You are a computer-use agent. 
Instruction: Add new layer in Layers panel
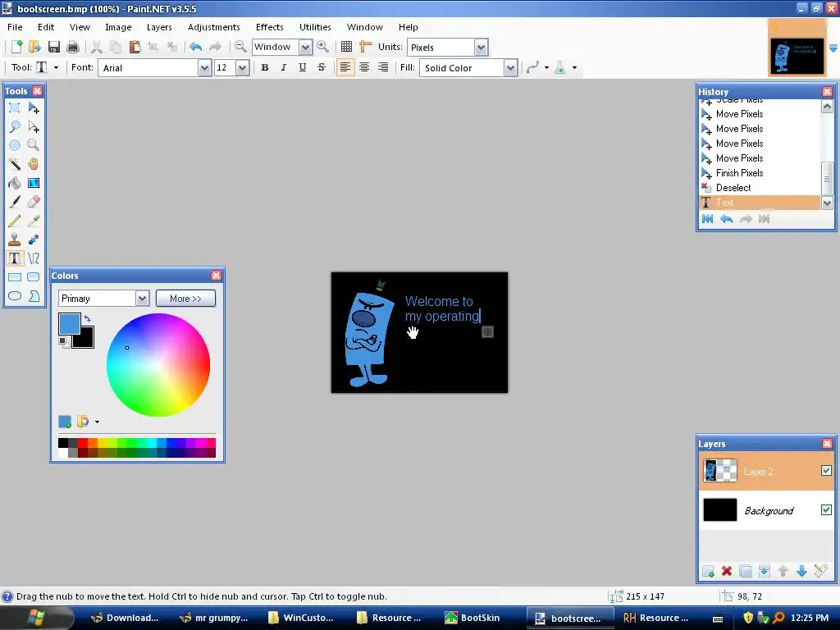coord(708,571)
